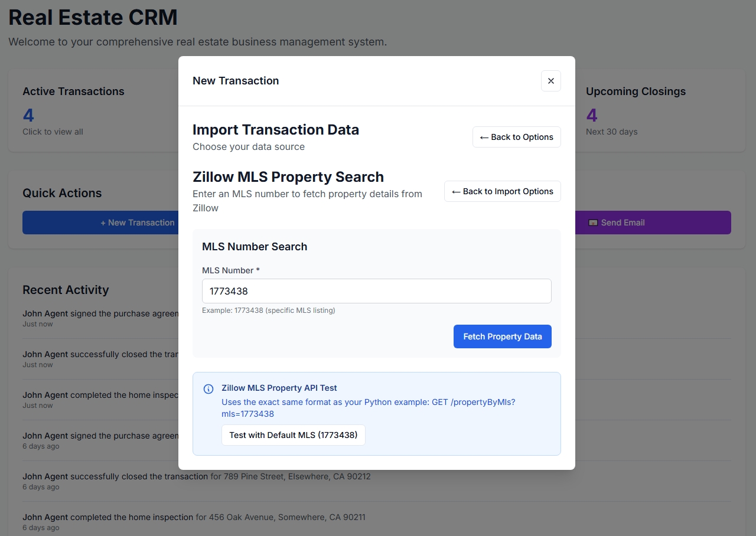This screenshot has height=536, width=756.
Task: Close the New Transaction dialog
Action: click(550, 81)
